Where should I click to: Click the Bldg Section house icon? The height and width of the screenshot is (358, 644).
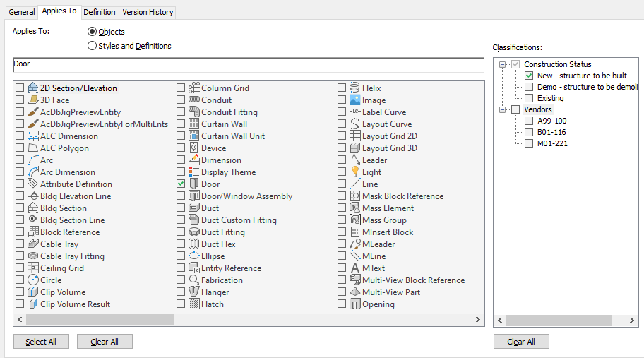tap(33, 208)
